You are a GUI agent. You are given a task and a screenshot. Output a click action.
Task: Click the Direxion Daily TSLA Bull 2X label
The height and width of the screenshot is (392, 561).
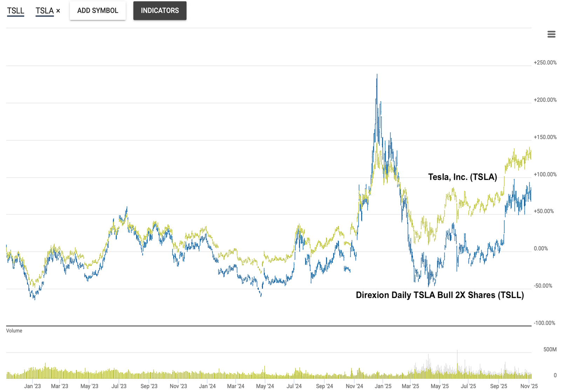tap(440, 295)
